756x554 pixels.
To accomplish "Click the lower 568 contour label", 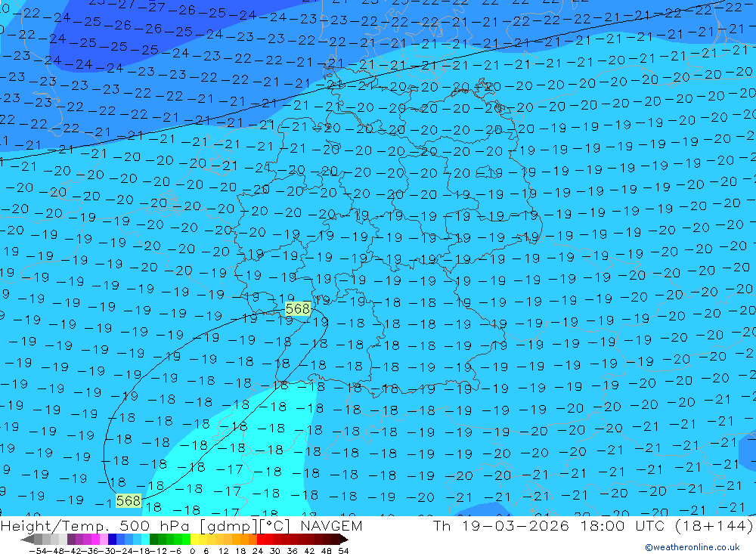I will 129,500.
